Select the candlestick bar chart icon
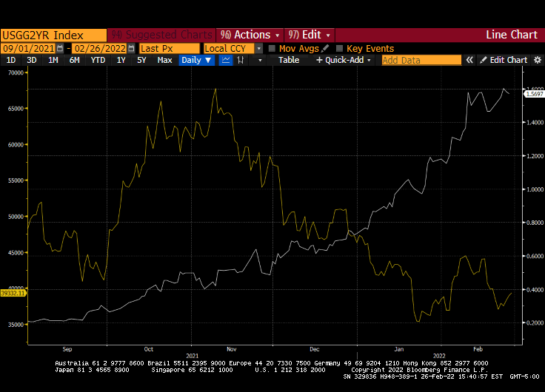 240,60
